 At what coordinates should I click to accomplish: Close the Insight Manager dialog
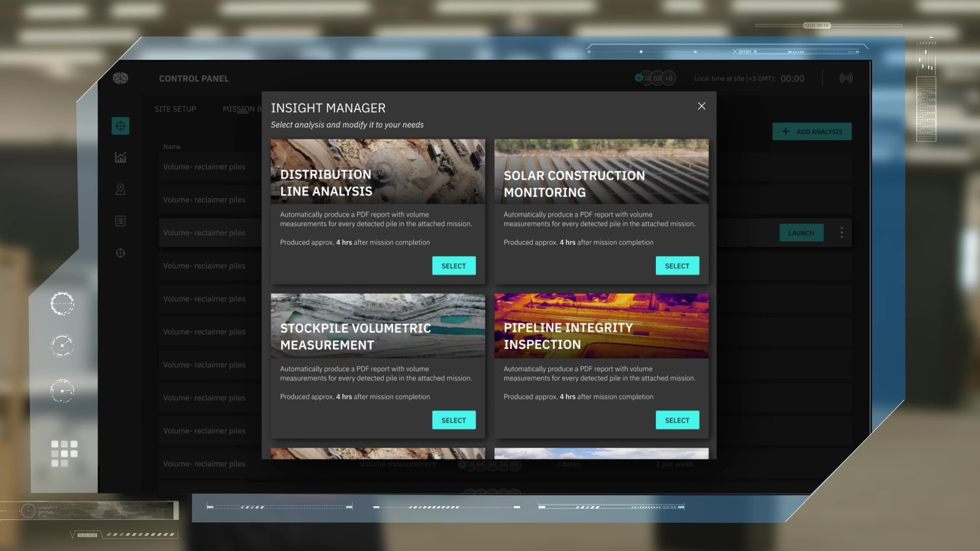point(701,106)
